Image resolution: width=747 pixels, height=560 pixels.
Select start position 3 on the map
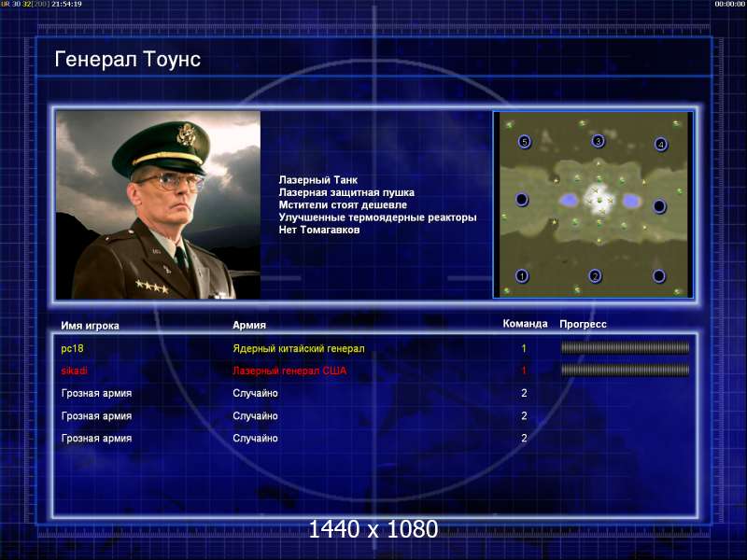click(598, 141)
